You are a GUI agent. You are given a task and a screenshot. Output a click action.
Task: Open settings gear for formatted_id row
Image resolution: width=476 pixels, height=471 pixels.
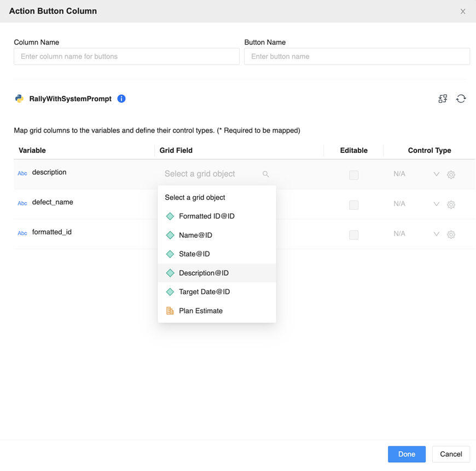coord(451,234)
